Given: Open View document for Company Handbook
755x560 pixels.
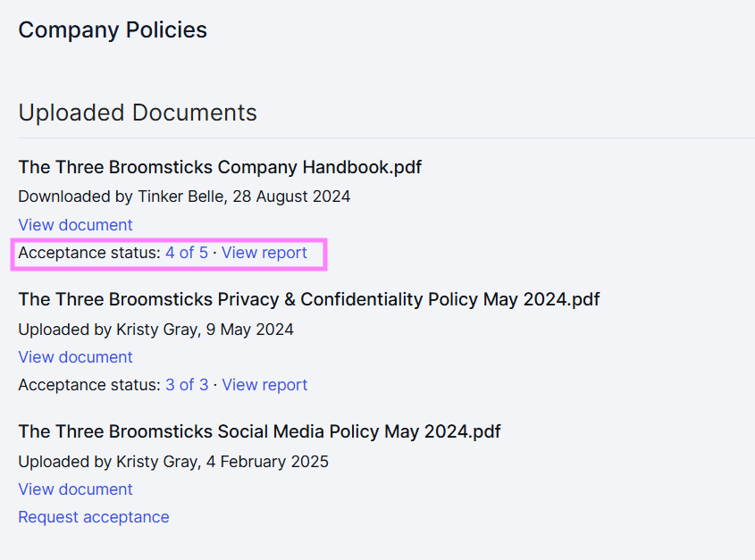Looking at the screenshot, I should [75, 225].
